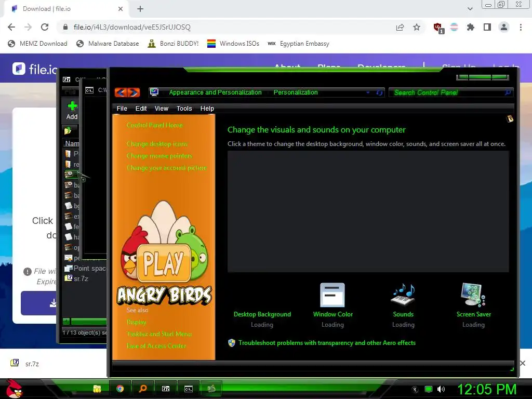Click the Display link under See also
Image resolution: width=532 pixels, height=399 pixels.
(x=137, y=322)
